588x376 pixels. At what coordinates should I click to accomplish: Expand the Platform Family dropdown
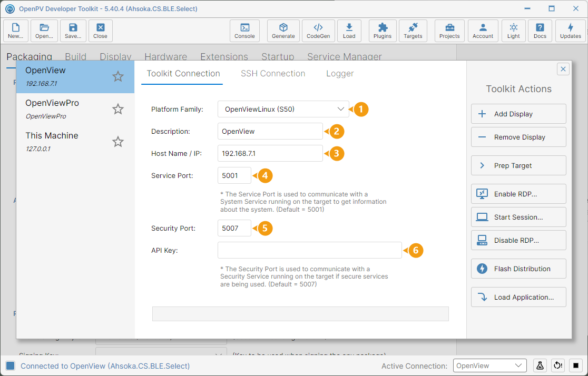(283, 109)
